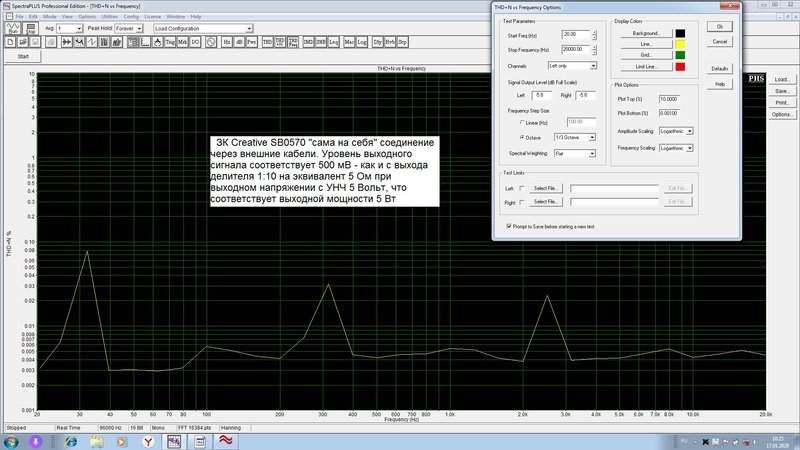The width and height of the screenshot is (800, 450).
Task: Open the View menu
Action: point(67,17)
